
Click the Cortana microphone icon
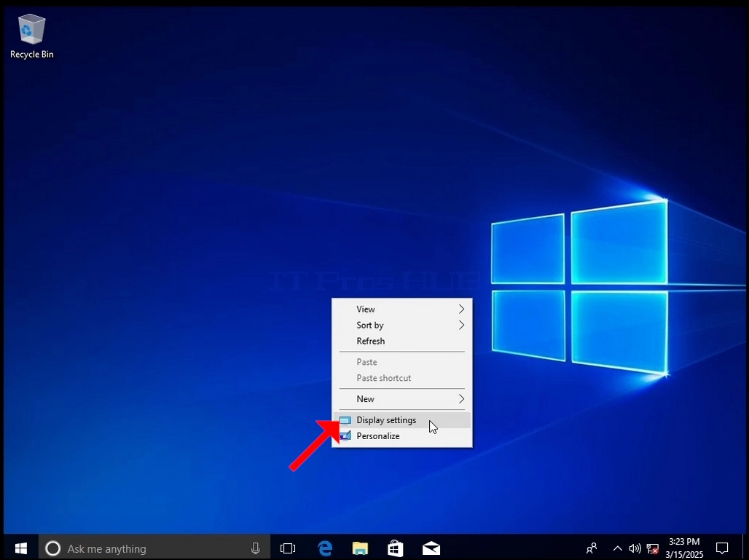256,548
